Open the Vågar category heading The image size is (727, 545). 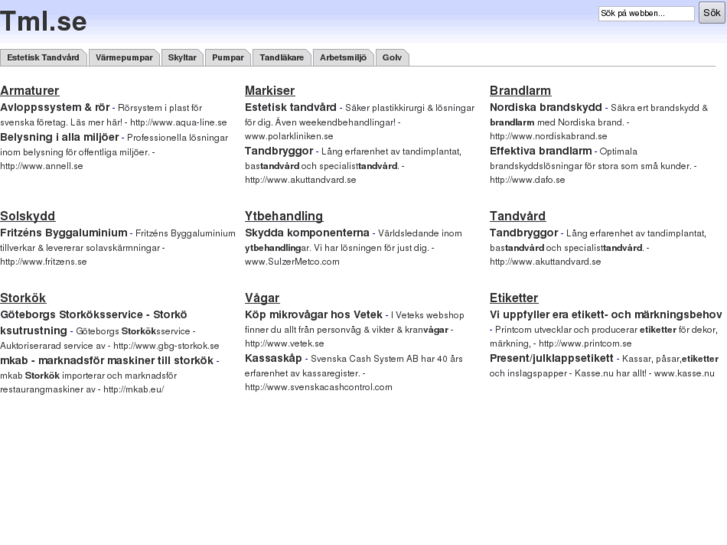pos(262,298)
